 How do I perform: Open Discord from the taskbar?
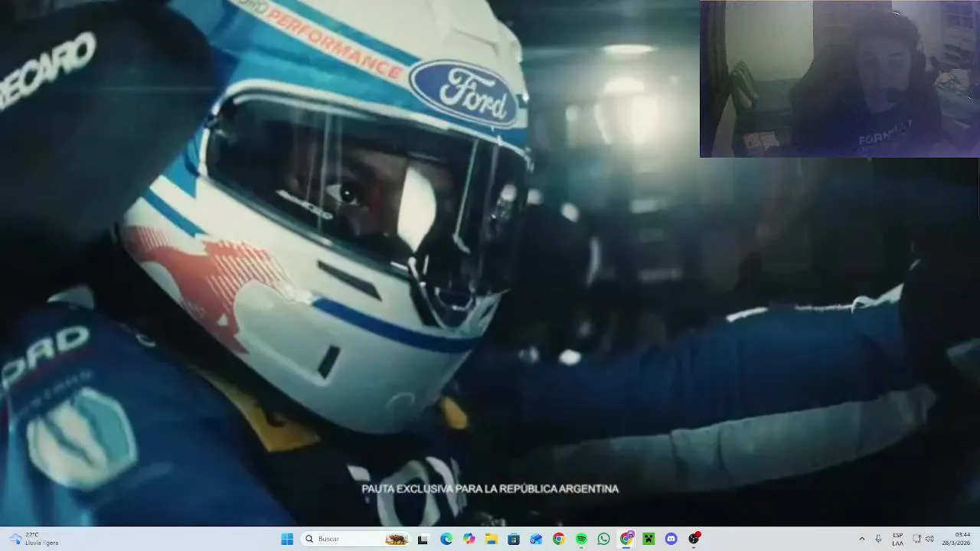pos(671,539)
